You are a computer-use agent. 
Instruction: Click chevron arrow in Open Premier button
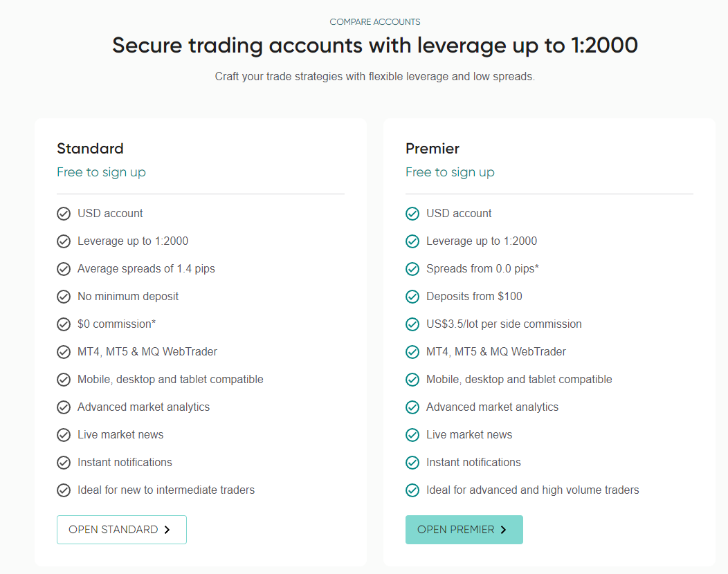pos(503,530)
